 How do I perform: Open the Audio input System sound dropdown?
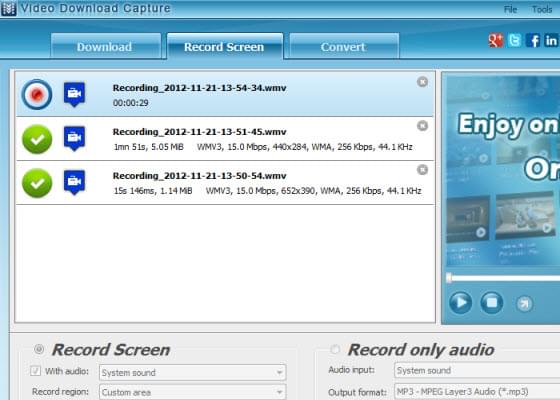[x=477, y=370]
